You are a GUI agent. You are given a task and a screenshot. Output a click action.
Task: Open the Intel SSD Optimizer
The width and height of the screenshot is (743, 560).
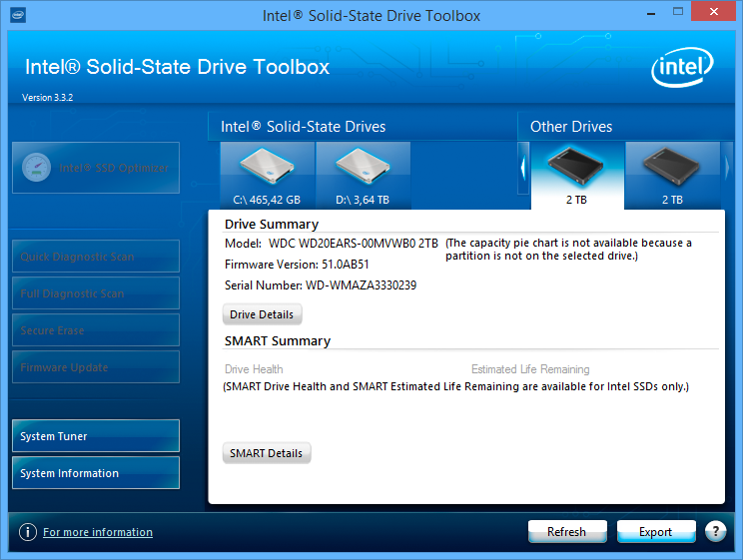click(96, 168)
